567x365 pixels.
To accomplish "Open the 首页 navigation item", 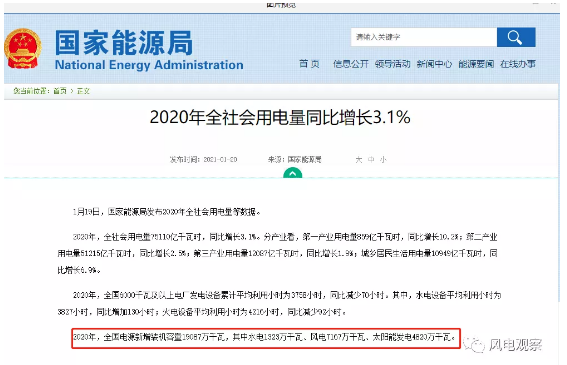I will click(309, 64).
